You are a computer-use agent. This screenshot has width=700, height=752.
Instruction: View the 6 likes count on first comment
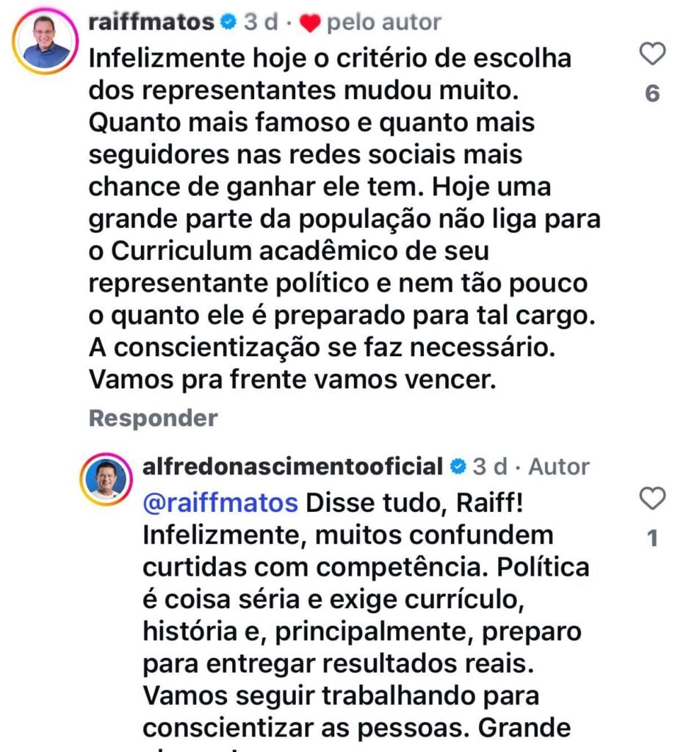pyautogui.click(x=652, y=94)
